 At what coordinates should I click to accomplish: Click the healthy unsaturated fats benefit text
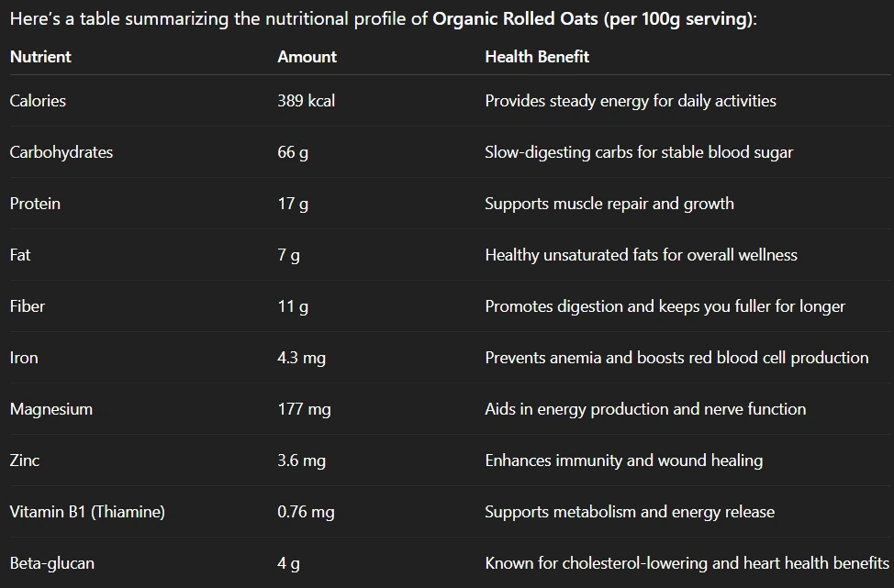click(x=641, y=255)
